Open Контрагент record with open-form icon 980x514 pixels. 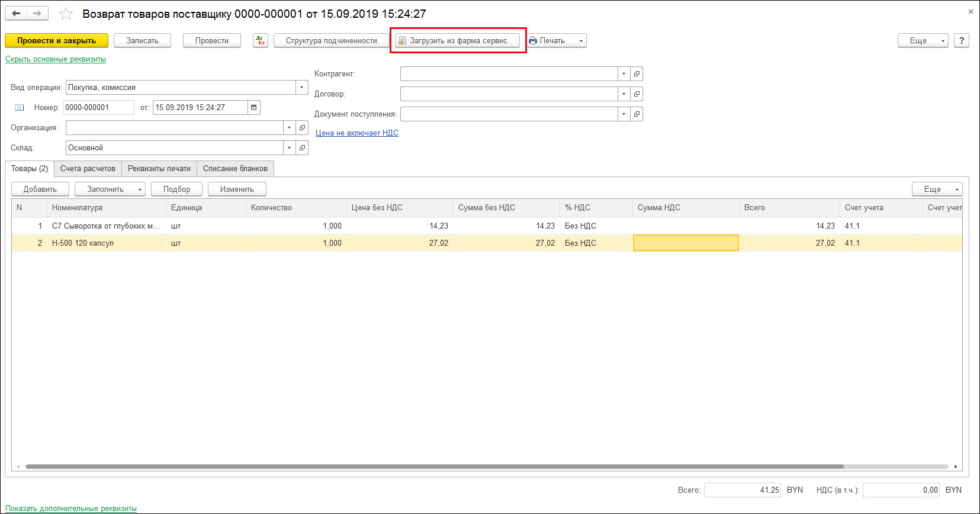pos(637,74)
